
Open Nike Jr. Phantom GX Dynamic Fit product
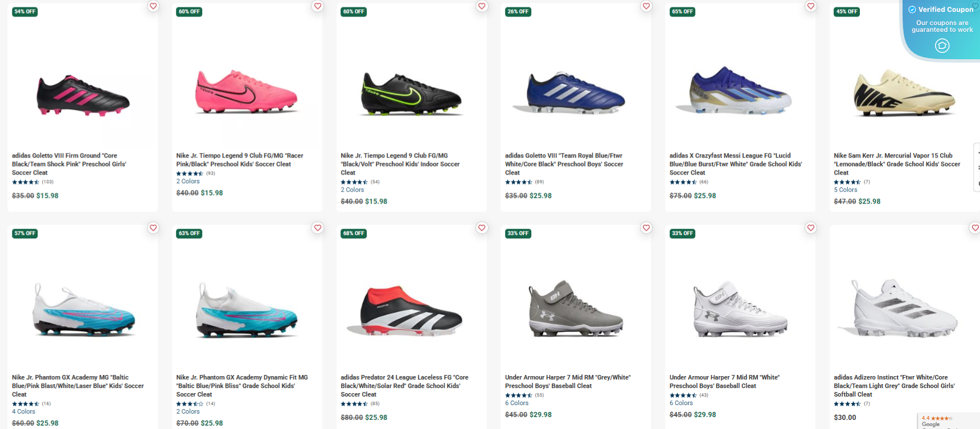(241, 385)
